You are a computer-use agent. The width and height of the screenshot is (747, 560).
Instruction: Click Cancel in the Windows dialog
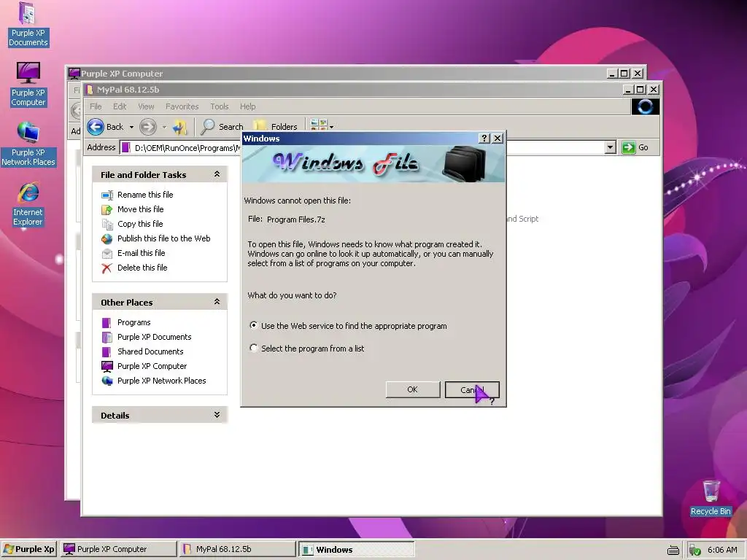[x=472, y=389]
